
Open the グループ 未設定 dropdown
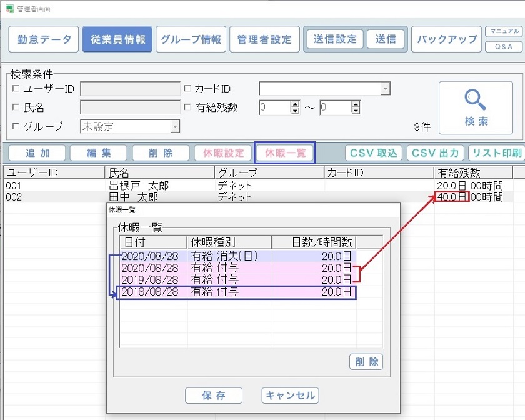click(175, 127)
